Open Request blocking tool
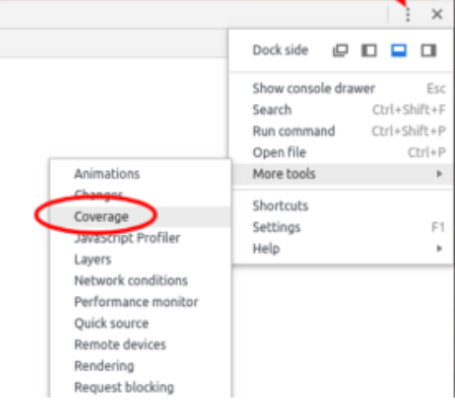Screen dimensions: 455x410 (140, 387)
